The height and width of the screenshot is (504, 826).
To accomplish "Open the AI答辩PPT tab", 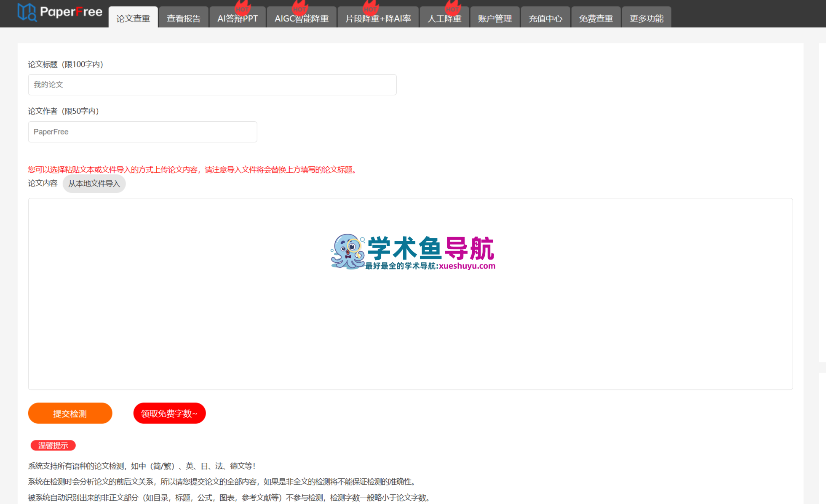I will [238, 18].
